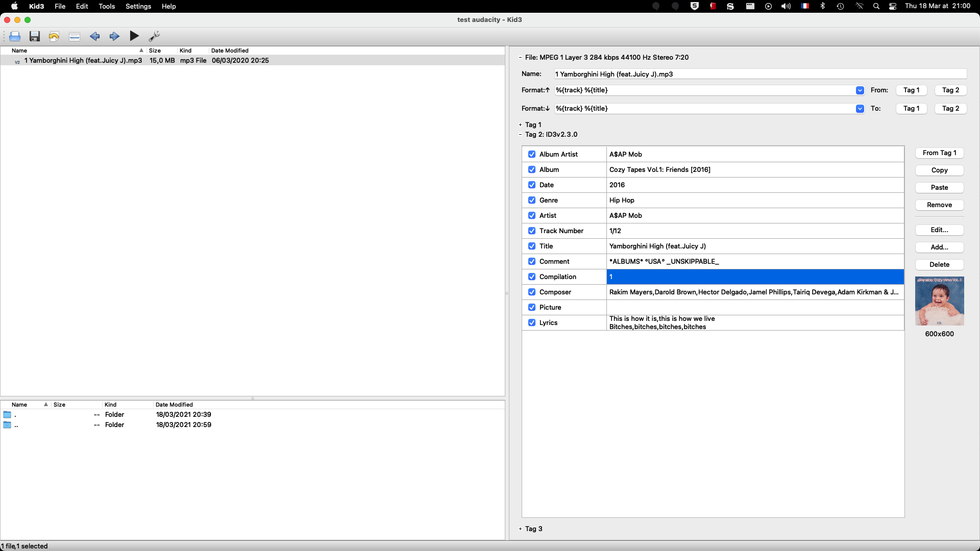Click the Save file icon in toolbar
Screen dimensions: 980x551
[x=35, y=36]
